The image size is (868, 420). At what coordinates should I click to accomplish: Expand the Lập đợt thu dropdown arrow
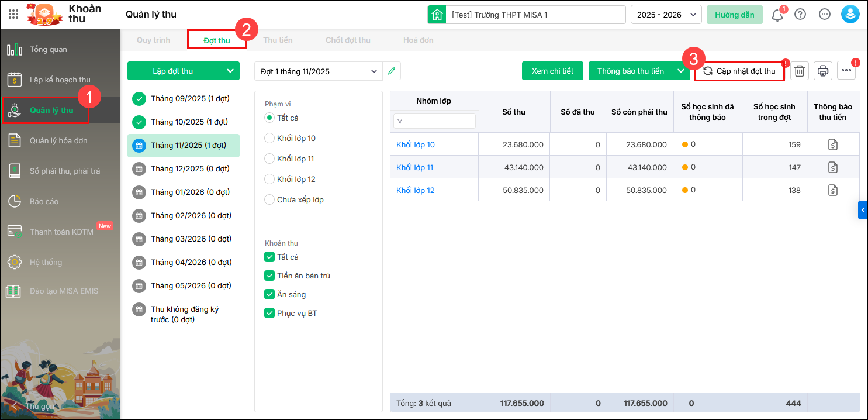229,71
